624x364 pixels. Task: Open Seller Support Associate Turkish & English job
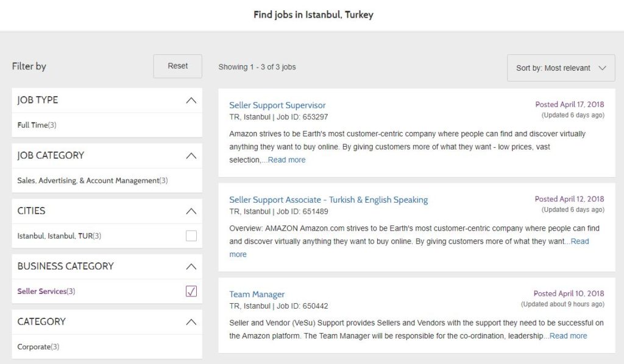click(328, 200)
